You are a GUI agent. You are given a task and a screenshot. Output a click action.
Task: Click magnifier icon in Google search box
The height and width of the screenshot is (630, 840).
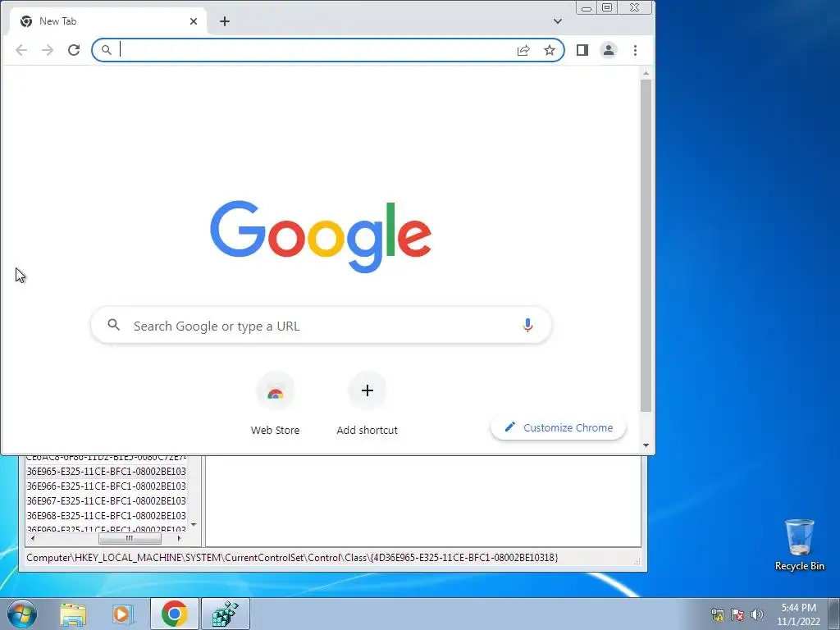point(113,325)
